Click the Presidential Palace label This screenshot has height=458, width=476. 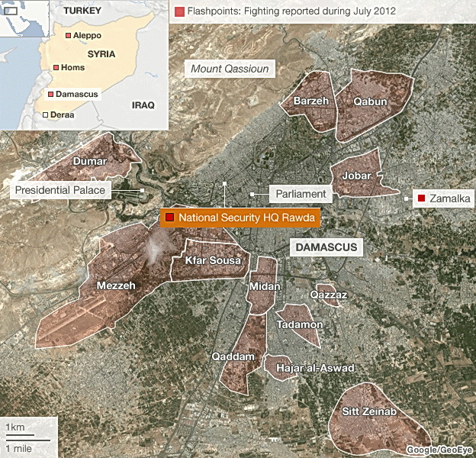tap(63, 189)
